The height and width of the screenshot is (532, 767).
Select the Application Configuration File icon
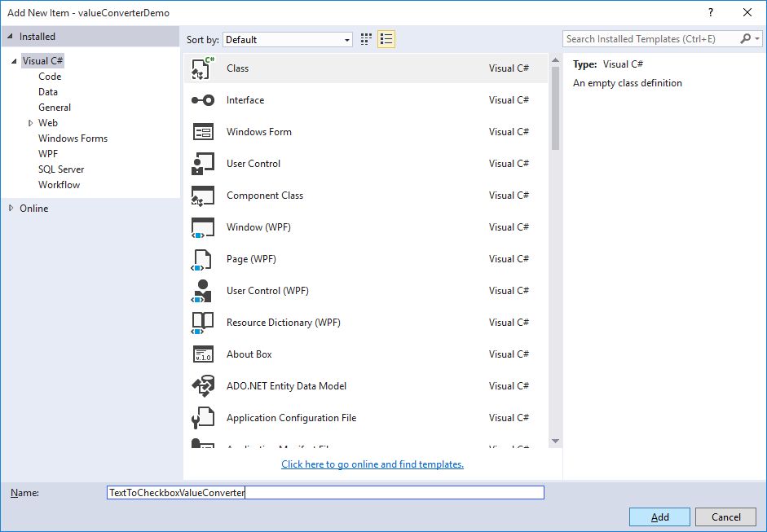[x=202, y=418]
